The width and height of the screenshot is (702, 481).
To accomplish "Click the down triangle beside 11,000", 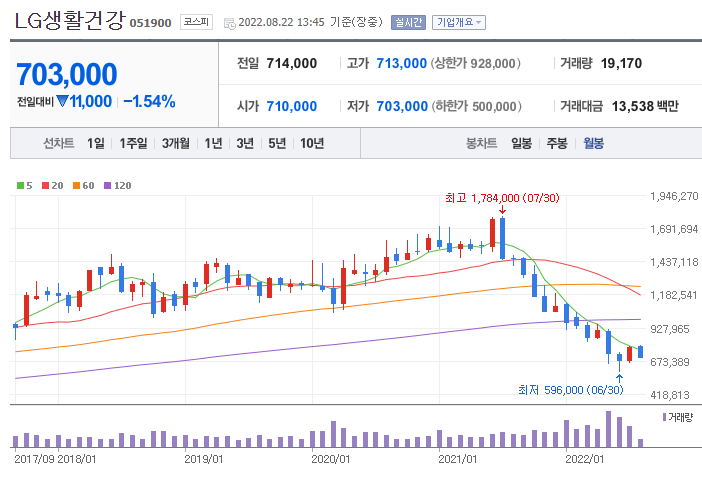I will pyautogui.click(x=62, y=101).
